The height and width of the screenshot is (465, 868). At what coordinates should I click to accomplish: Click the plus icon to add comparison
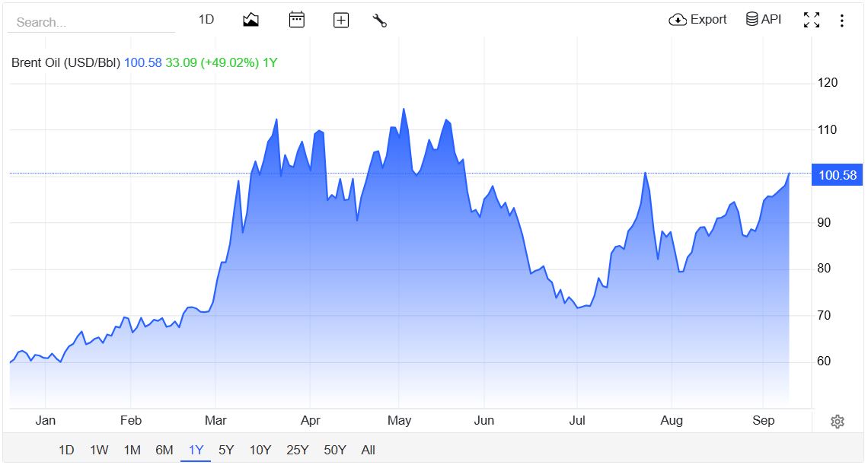click(341, 21)
